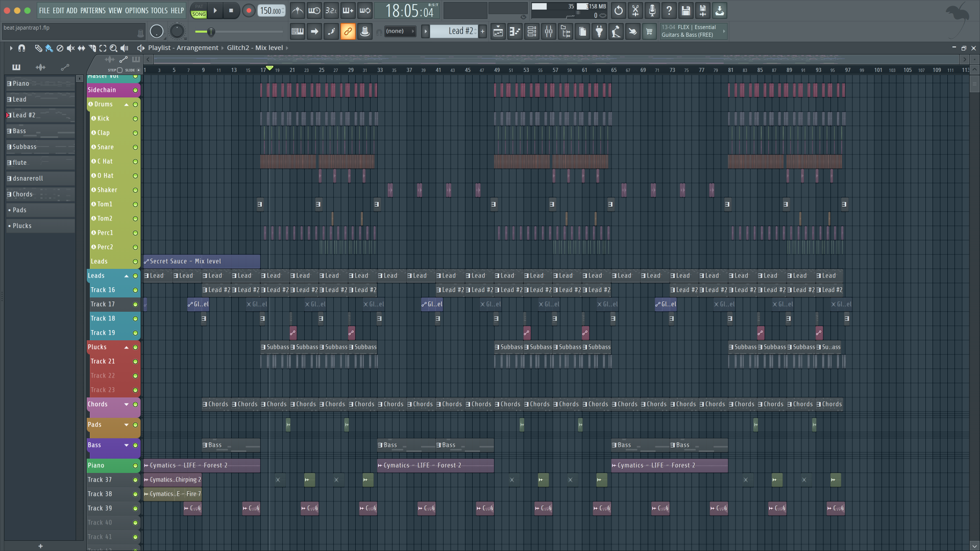Add new pattern with plus button

(x=482, y=32)
